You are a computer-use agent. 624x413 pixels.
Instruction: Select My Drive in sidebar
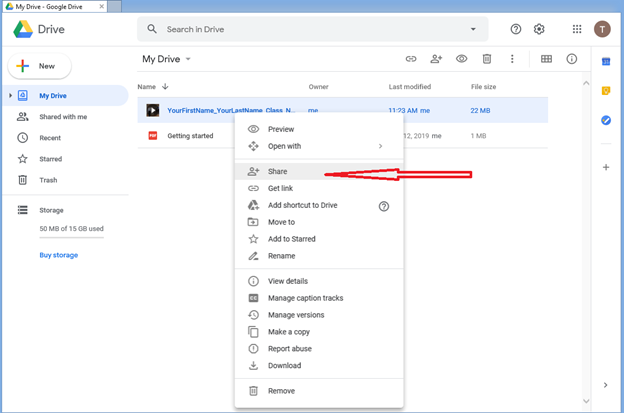[x=66, y=95]
